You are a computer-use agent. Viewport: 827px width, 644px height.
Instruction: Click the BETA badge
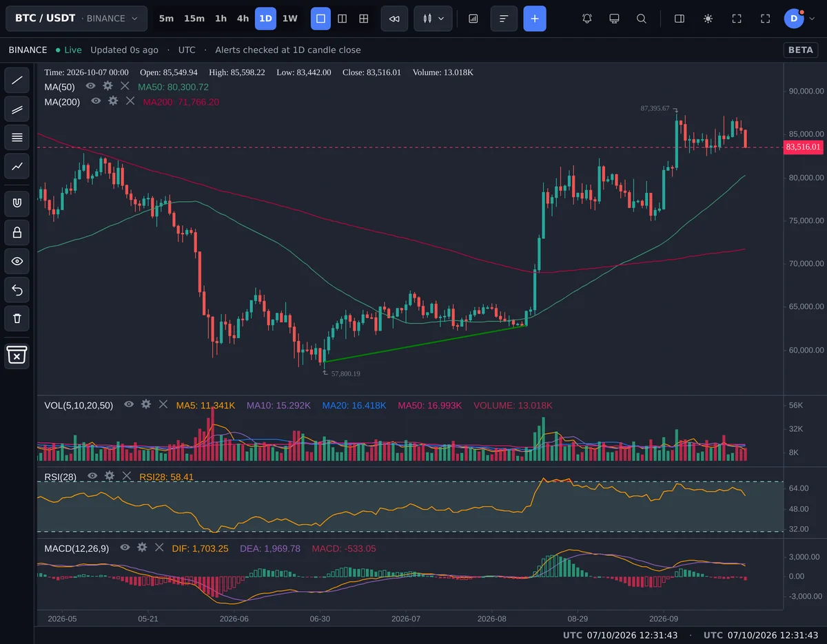tap(800, 50)
